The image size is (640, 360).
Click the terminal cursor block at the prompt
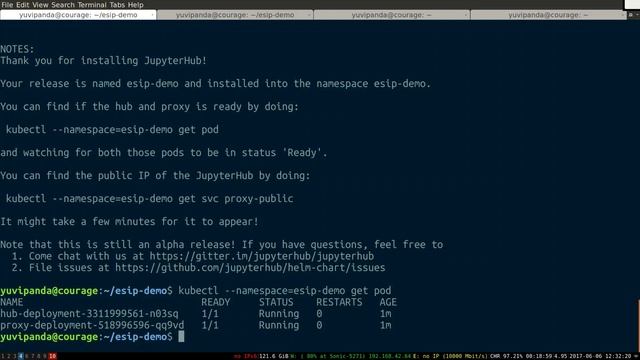181,336
